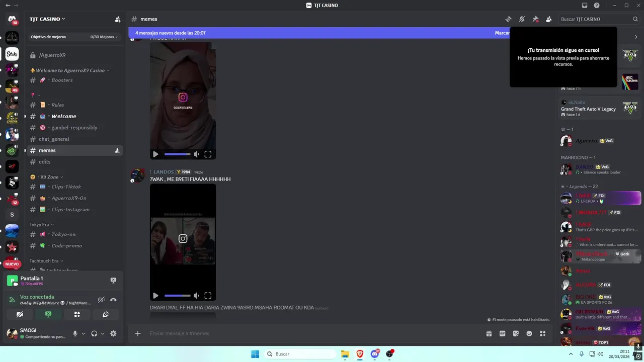Screen dimensions: 644x362
Task: Stop streaming icon next to Pantalla 1
Action: click(113, 280)
